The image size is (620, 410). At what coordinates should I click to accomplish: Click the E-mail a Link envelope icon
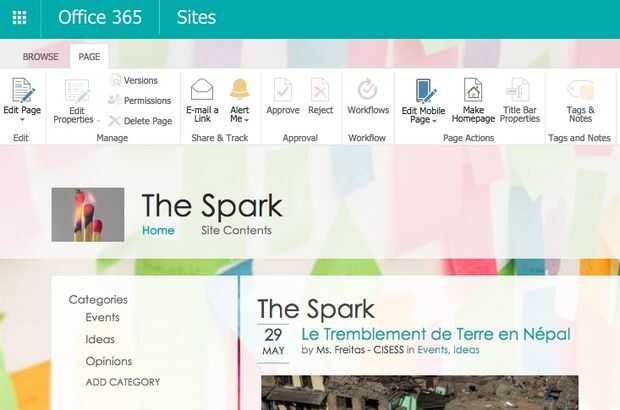click(202, 89)
